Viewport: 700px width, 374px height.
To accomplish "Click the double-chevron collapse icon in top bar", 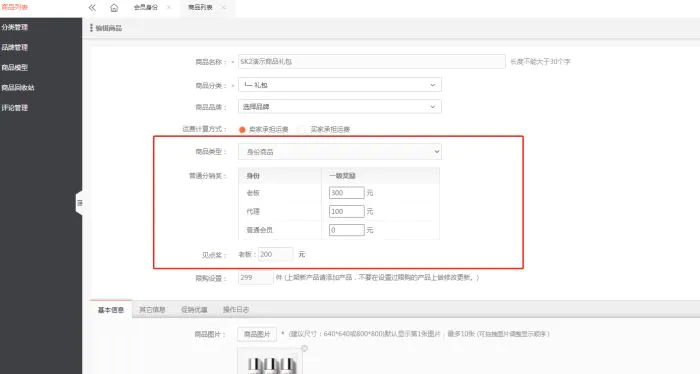I will (92, 8).
